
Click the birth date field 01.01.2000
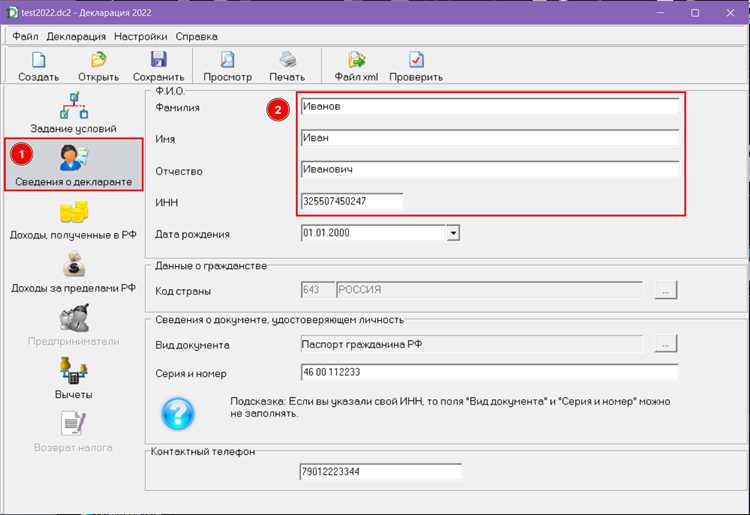pos(373,233)
